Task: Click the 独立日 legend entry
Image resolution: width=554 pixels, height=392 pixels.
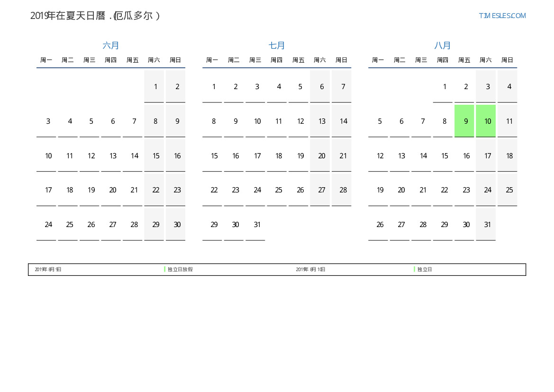Action: pyautogui.click(x=425, y=269)
